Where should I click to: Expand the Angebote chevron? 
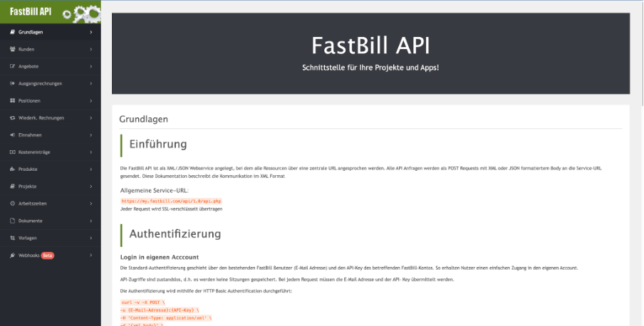coord(91,66)
